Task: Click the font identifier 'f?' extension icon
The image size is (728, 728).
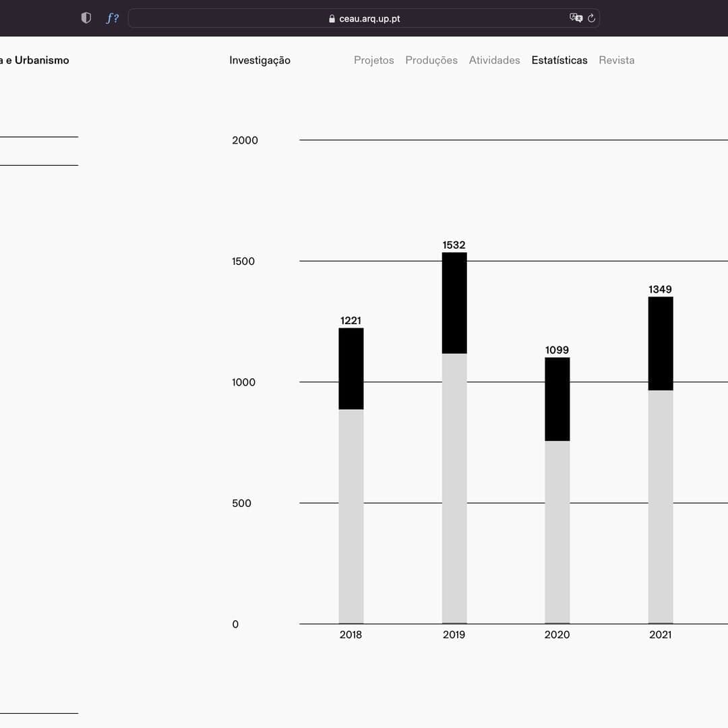Action: pyautogui.click(x=112, y=18)
